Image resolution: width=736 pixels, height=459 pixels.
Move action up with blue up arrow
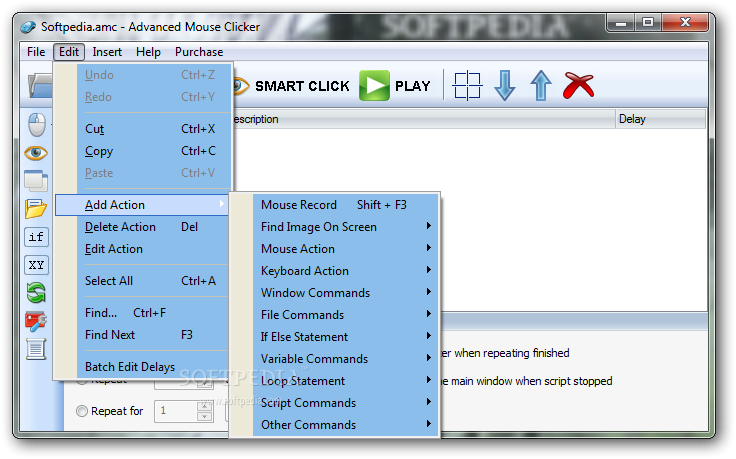pos(541,85)
